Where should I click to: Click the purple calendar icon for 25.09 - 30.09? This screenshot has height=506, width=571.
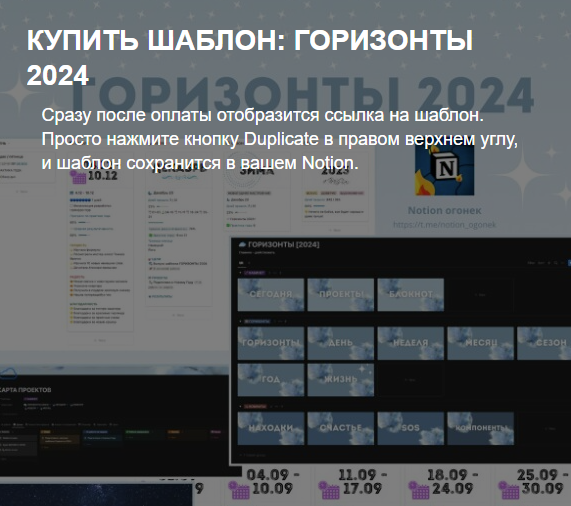508,490
